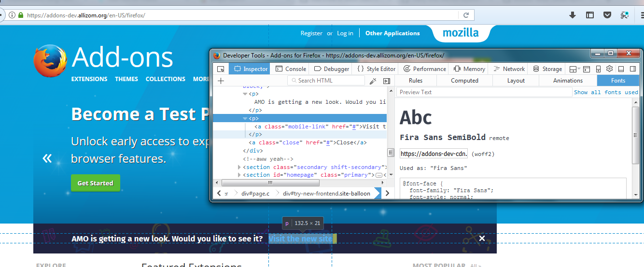Open the Debugger panel
The width and height of the screenshot is (644, 267).
click(x=331, y=69)
